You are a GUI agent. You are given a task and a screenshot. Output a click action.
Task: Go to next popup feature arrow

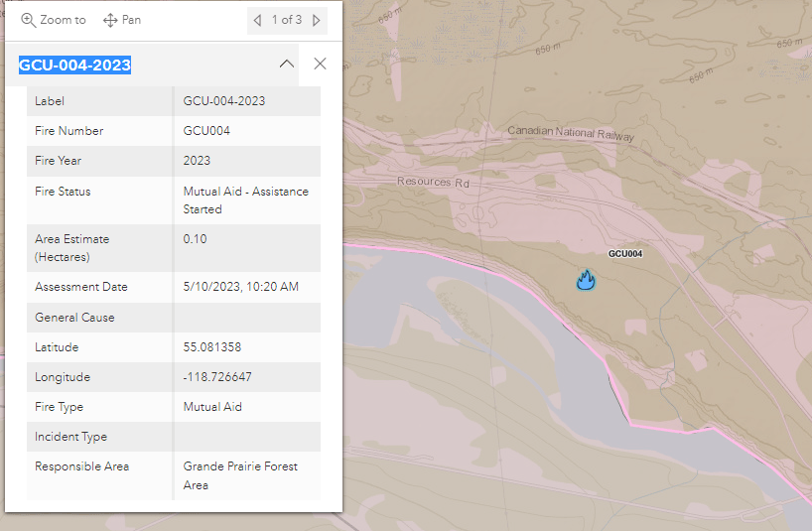tap(317, 20)
